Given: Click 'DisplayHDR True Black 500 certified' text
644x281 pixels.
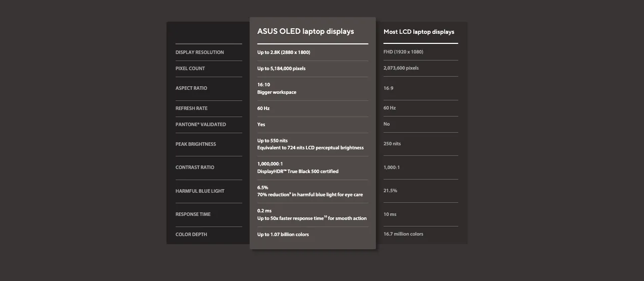Looking at the screenshot, I should 298,172.
